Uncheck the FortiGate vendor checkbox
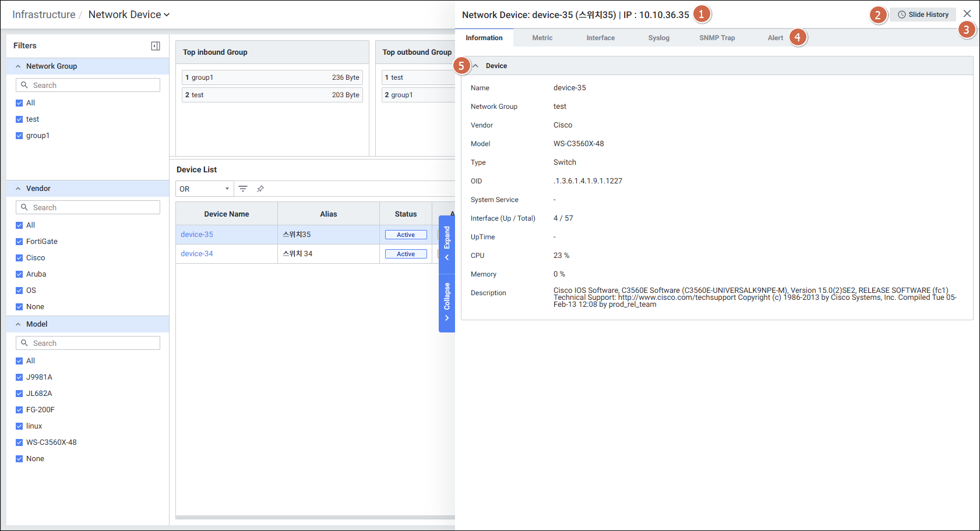The width and height of the screenshot is (980, 531). click(19, 242)
